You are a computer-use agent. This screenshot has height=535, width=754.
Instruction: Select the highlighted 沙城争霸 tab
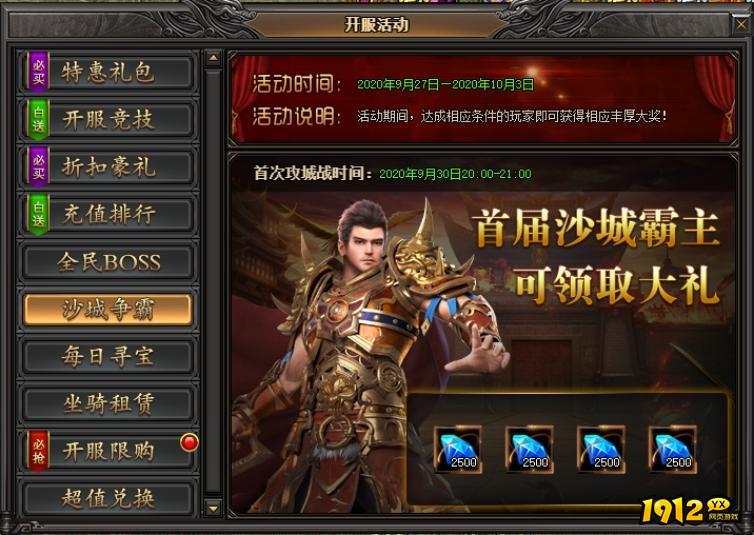tap(108, 309)
